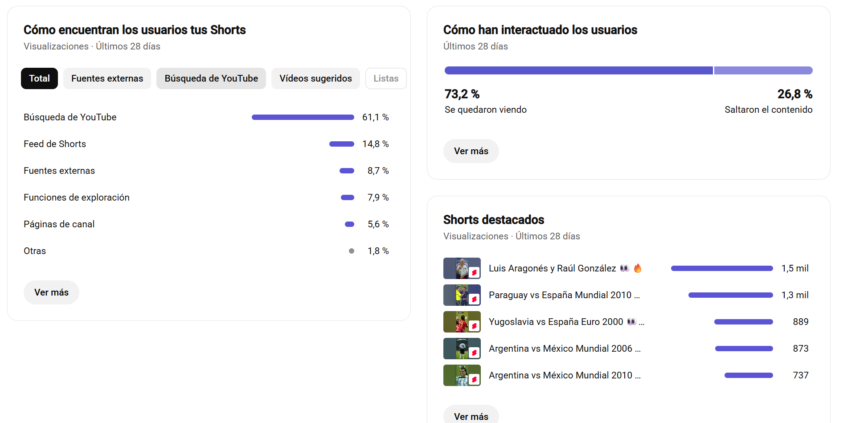
Task: Click the Búsqueda de YouTube percentage bar
Action: pos(303,117)
